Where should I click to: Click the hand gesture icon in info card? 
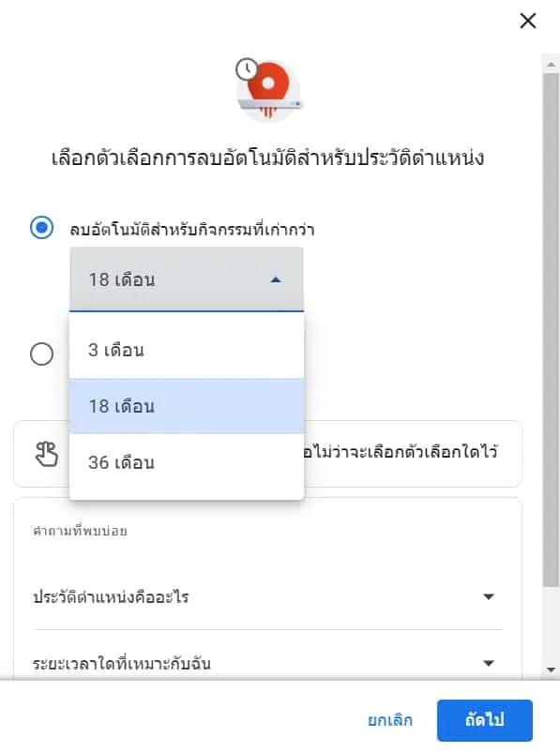(x=47, y=454)
